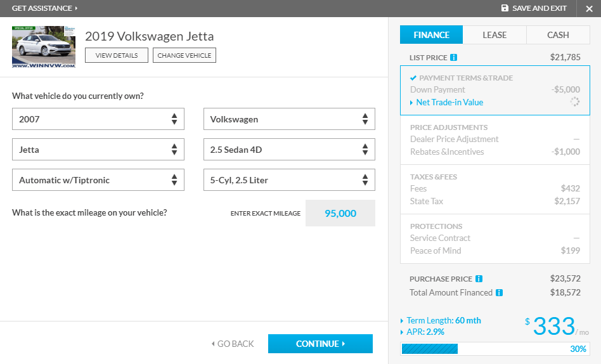
Task: Click the View Details button
Action: point(117,55)
